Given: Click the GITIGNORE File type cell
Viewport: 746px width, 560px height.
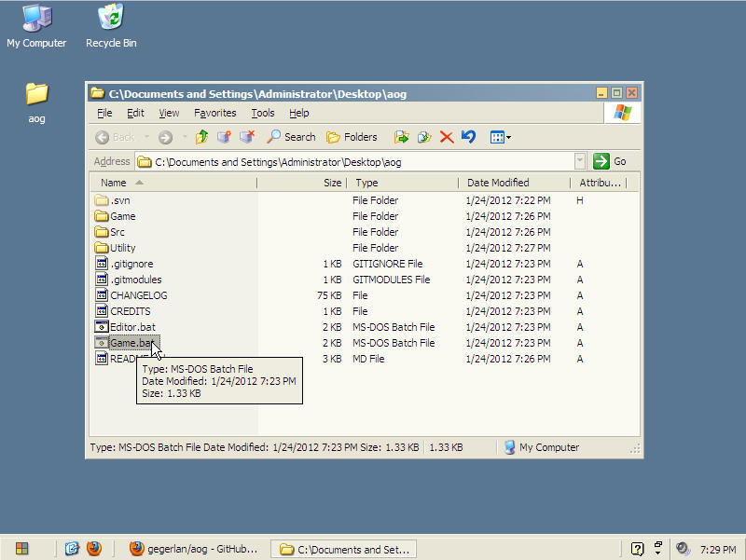Looking at the screenshot, I should coord(388,264).
